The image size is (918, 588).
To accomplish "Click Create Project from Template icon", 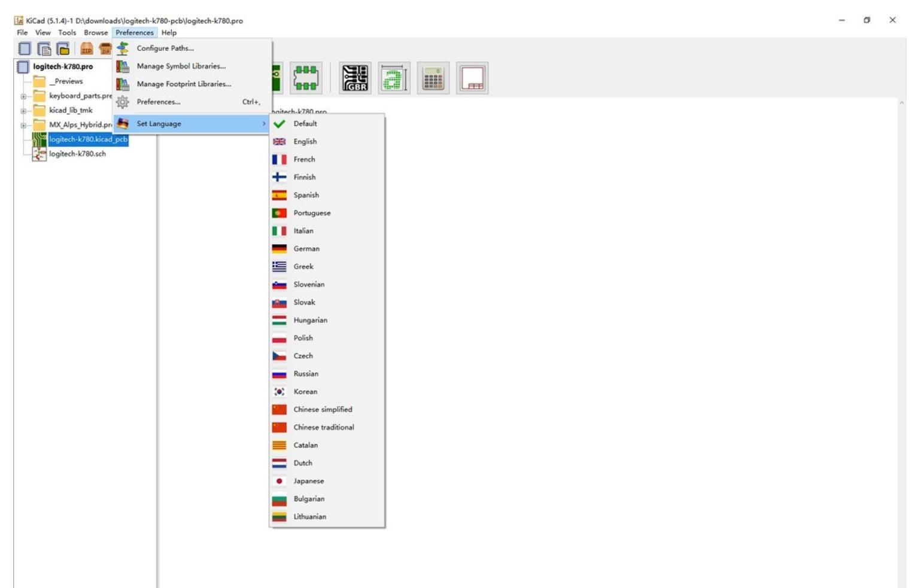I will click(x=44, y=49).
